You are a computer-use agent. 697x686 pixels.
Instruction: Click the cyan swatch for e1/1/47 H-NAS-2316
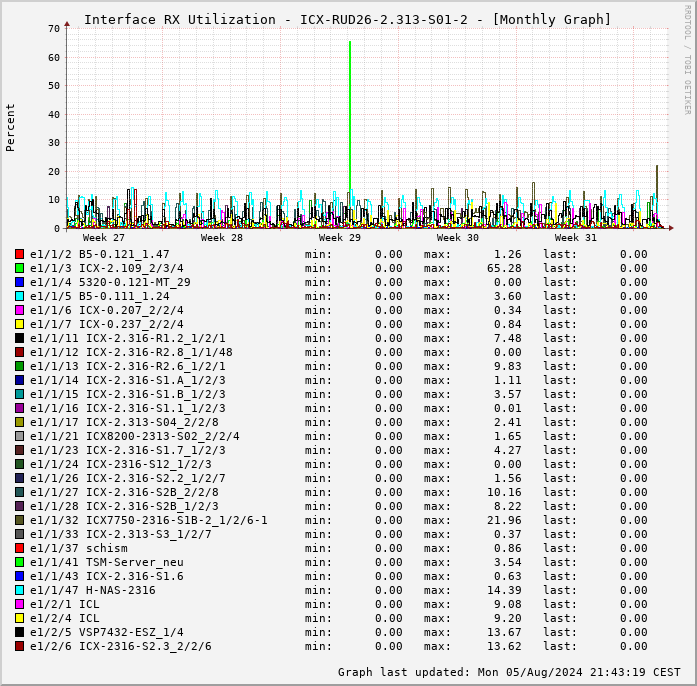(x=19, y=590)
